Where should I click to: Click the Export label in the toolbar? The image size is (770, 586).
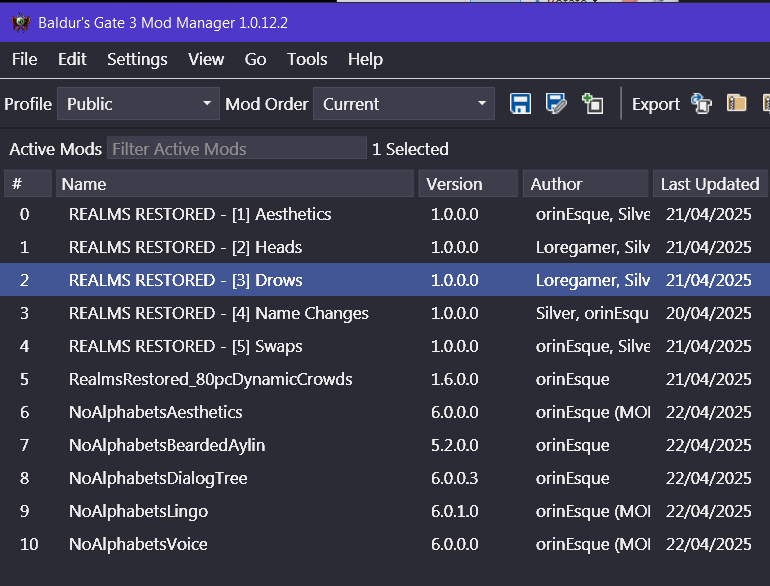point(656,104)
